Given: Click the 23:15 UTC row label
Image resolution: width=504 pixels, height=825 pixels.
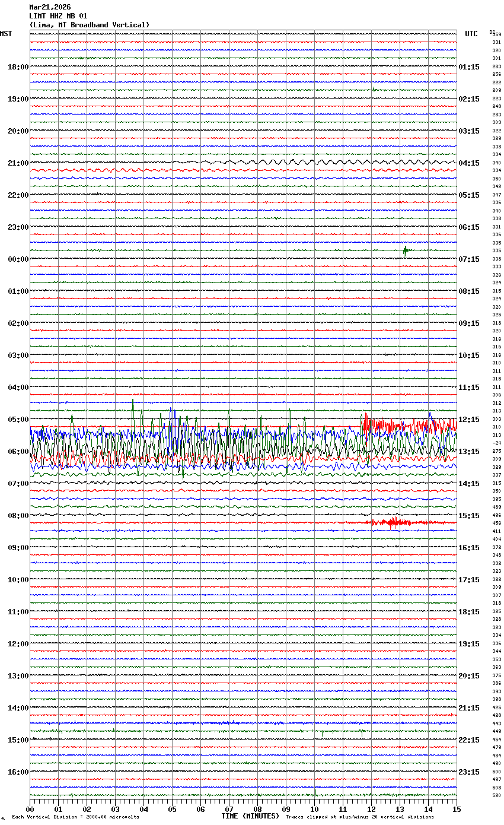Looking at the screenshot, I should [x=469, y=772].
